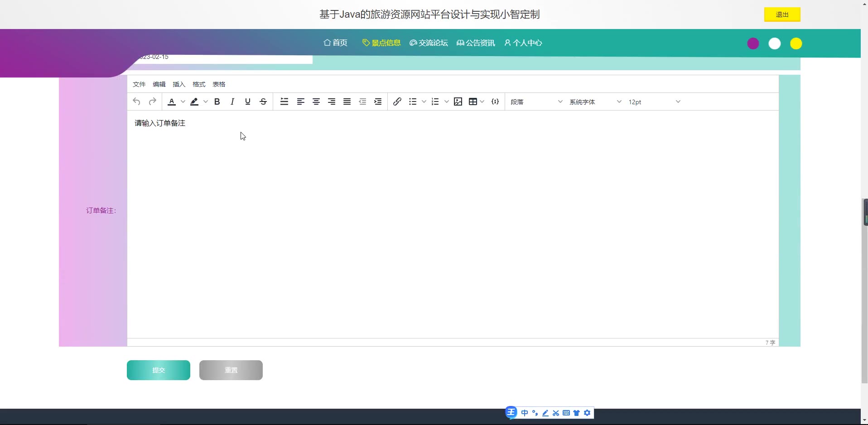This screenshot has width=868, height=425.
Task: Insert a code sample with braces icon
Action: (x=495, y=101)
